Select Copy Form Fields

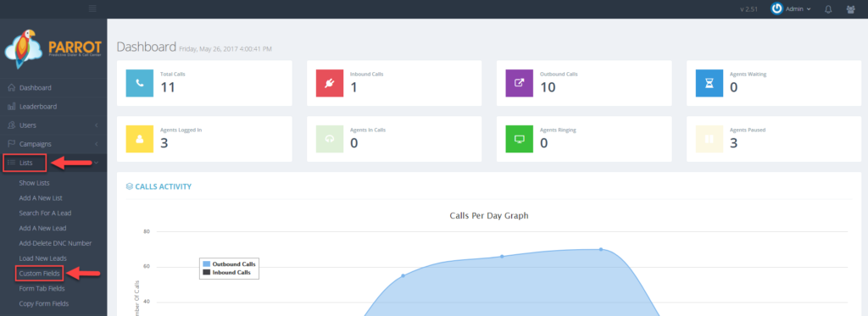click(x=44, y=303)
